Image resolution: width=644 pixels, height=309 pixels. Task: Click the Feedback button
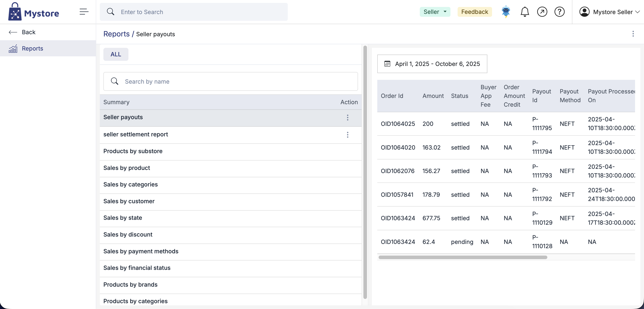tap(475, 12)
